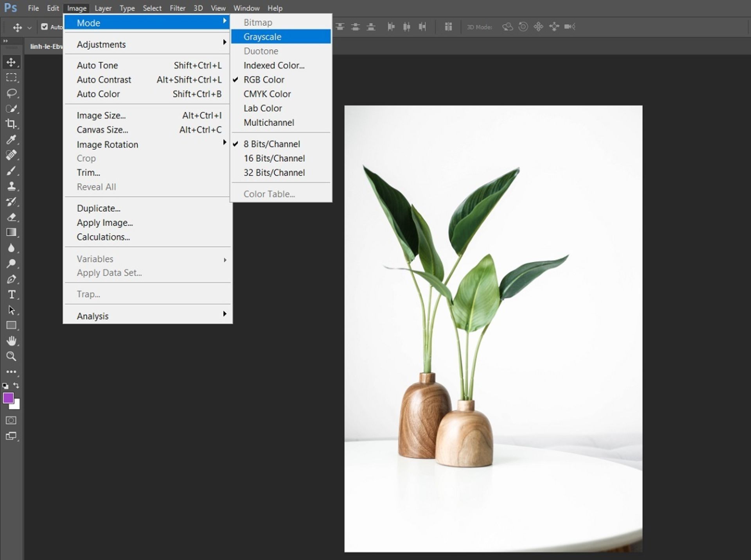This screenshot has height=560, width=751.
Task: Expand the Analysis submenu
Action: pos(92,316)
